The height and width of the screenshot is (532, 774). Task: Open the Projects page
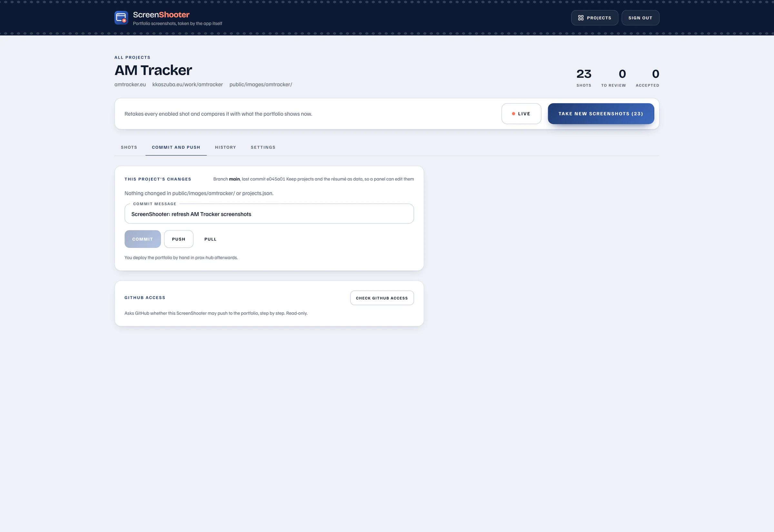(595, 18)
